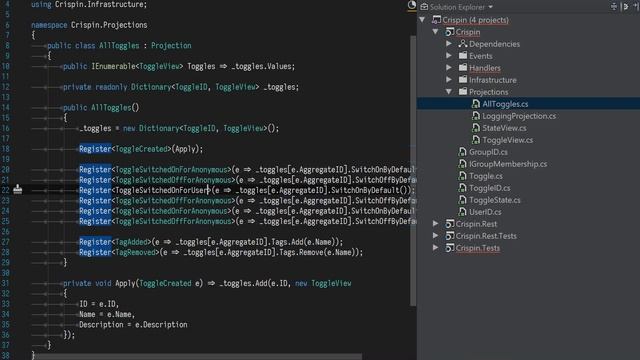The height and width of the screenshot is (360, 640).
Task: Open ToggleView.cs file
Action: click(507, 140)
